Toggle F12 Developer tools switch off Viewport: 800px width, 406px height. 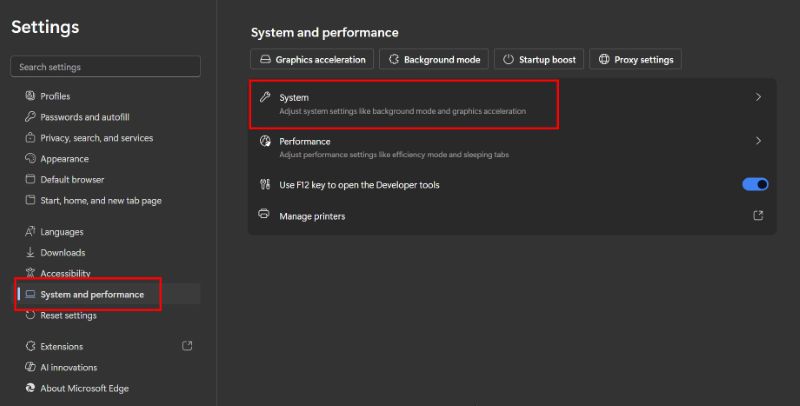tap(755, 185)
